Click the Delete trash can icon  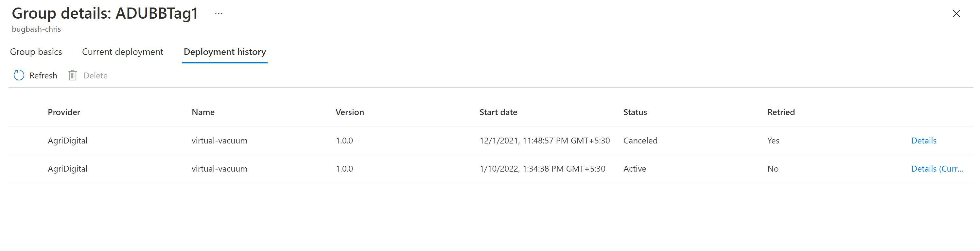tap(73, 75)
